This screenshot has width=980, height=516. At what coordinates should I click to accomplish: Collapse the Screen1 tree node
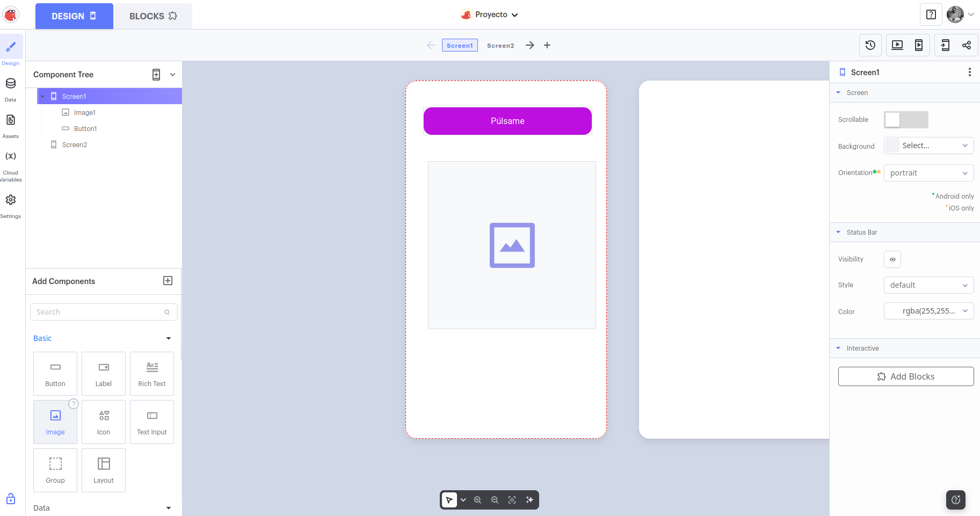[42, 97]
